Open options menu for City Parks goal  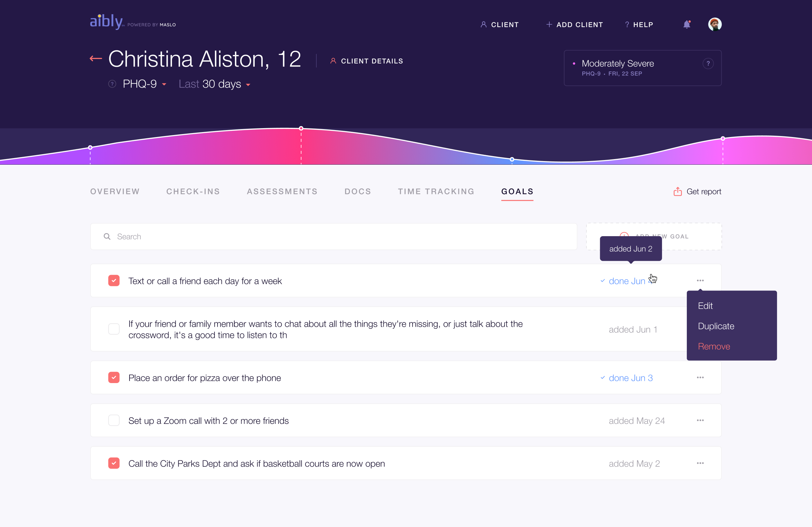tap(700, 463)
